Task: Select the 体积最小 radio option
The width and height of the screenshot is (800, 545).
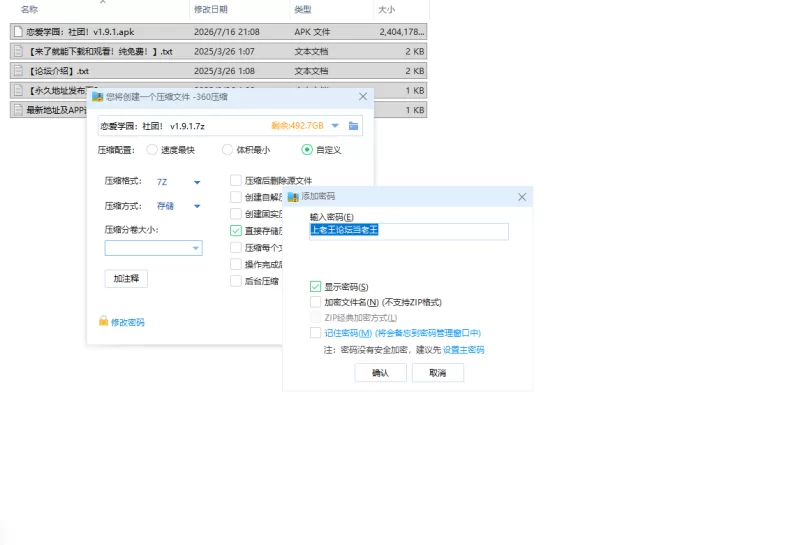Action: (x=227, y=150)
